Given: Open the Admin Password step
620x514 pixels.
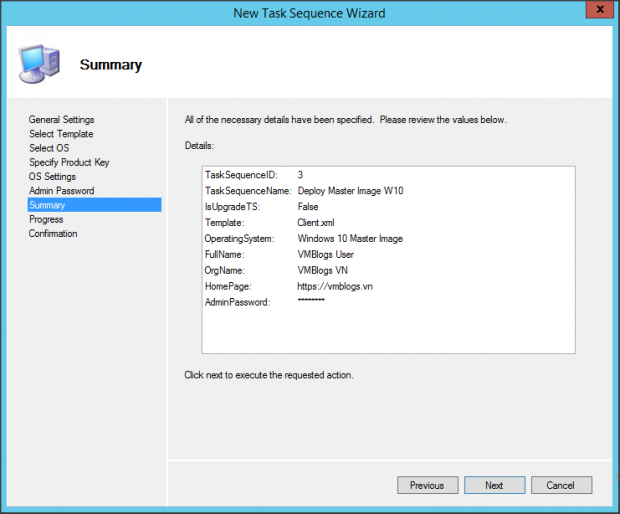Looking at the screenshot, I should click(x=61, y=191).
